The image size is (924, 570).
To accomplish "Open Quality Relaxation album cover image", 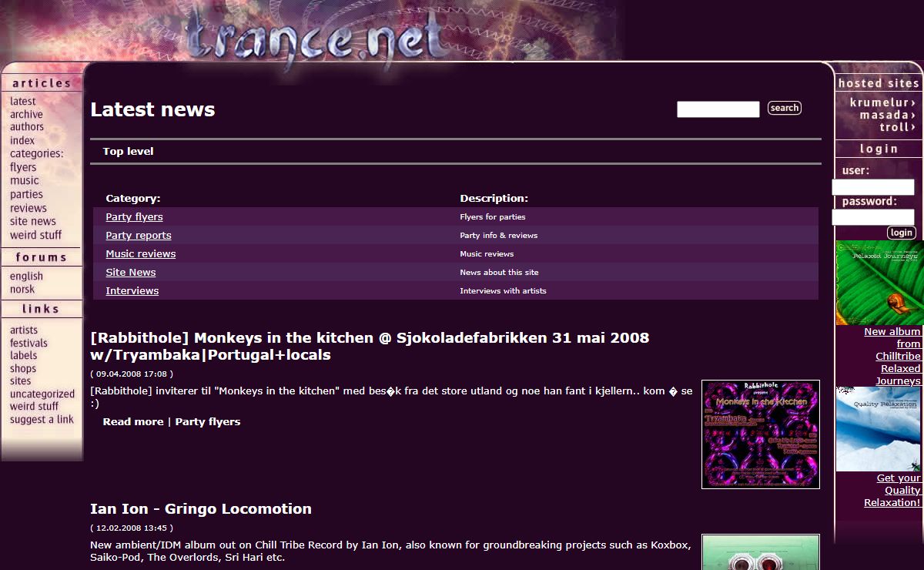I will coord(879,429).
